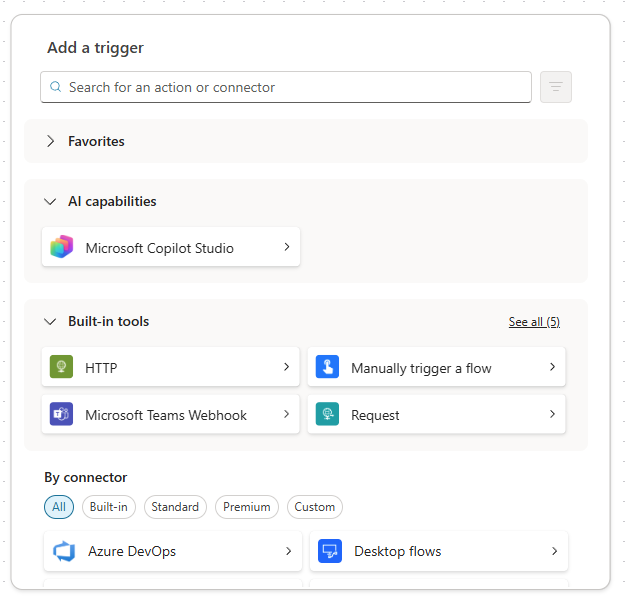Screen dimensions: 625x601
Task: Focus the Search for an action field
Action: click(286, 87)
